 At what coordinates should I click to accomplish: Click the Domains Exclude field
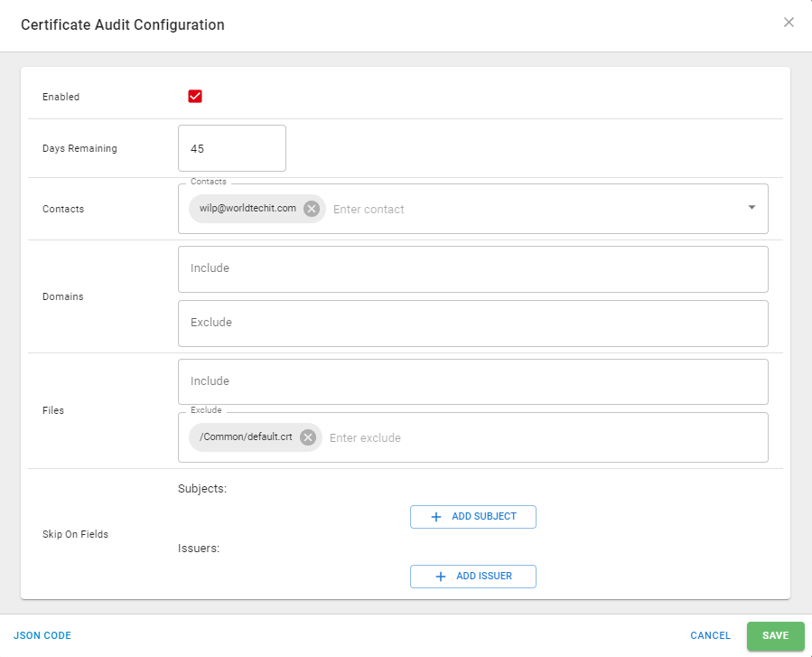tap(472, 323)
